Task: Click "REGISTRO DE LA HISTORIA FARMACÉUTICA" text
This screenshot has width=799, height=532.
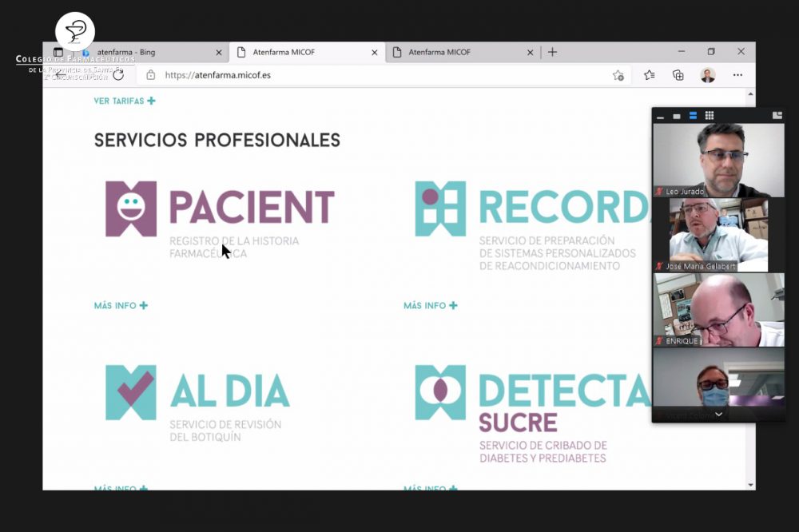Action: click(x=234, y=247)
